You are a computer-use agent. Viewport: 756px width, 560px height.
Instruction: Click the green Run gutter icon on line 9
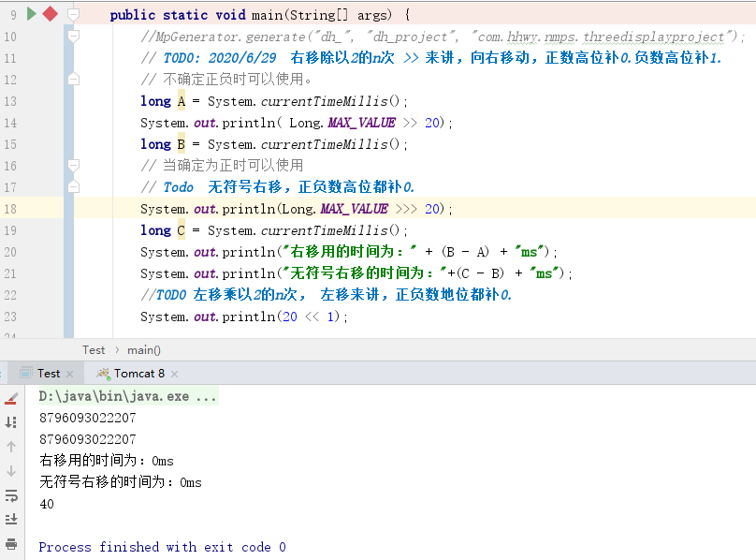pos(31,14)
